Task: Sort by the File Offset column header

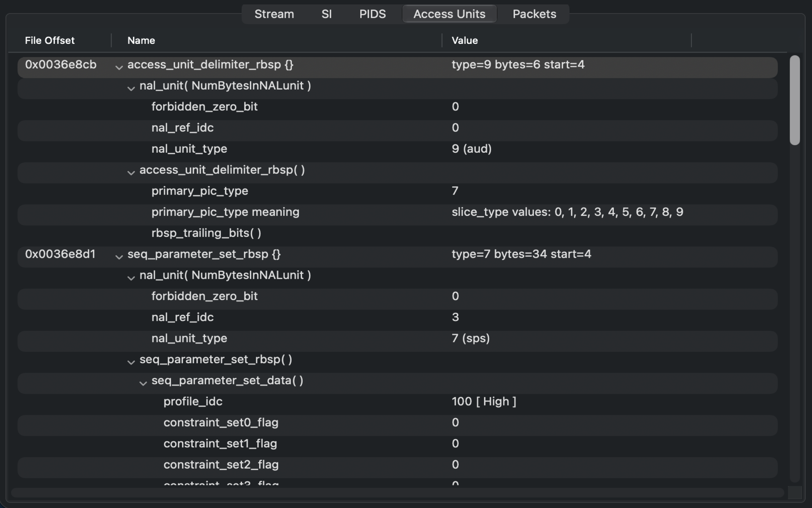Action: pos(50,40)
